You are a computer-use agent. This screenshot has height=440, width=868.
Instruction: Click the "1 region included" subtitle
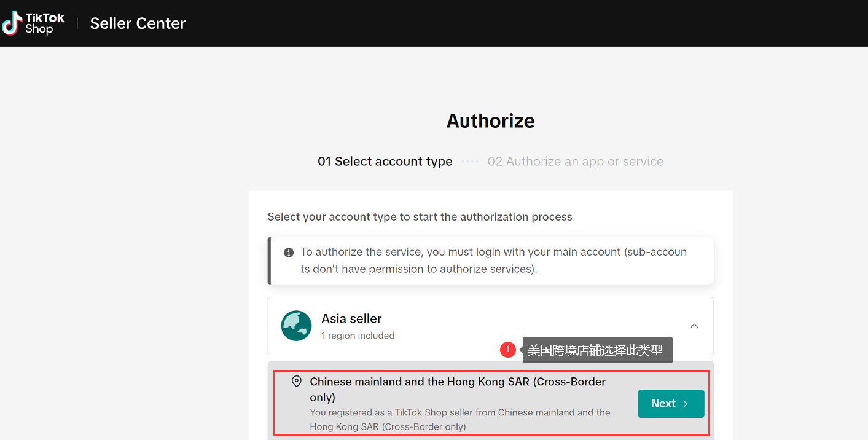pos(358,336)
